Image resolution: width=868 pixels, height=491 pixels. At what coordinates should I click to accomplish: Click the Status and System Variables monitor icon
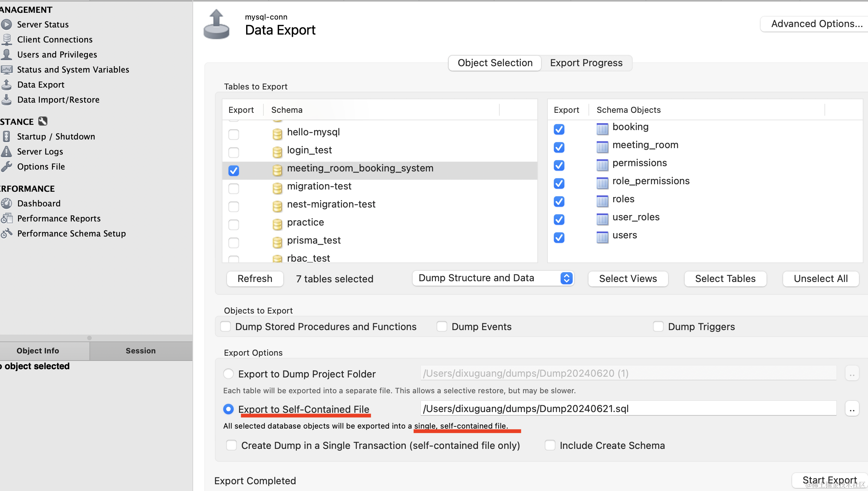pyautogui.click(x=6, y=70)
